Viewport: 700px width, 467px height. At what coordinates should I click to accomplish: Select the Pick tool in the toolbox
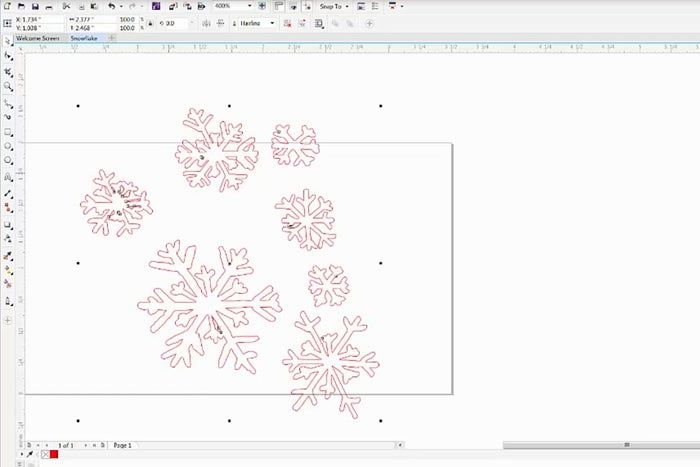click(x=8, y=41)
